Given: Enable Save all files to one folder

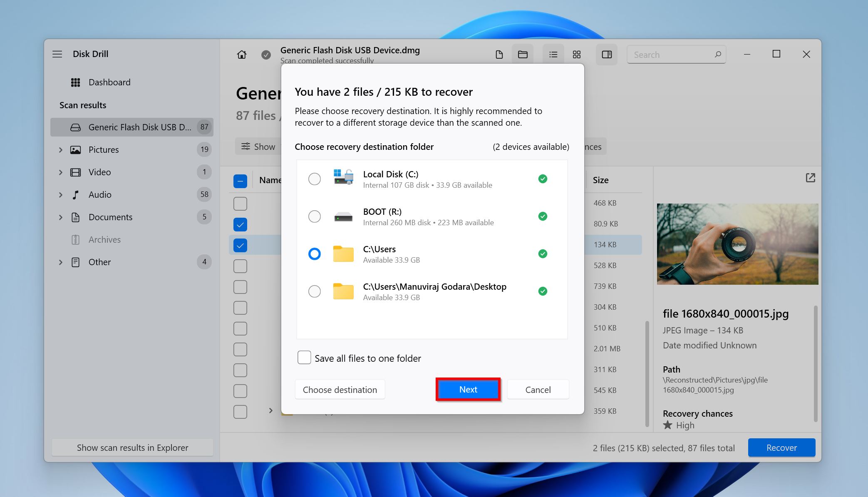Looking at the screenshot, I should pyautogui.click(x=304, y=358).
